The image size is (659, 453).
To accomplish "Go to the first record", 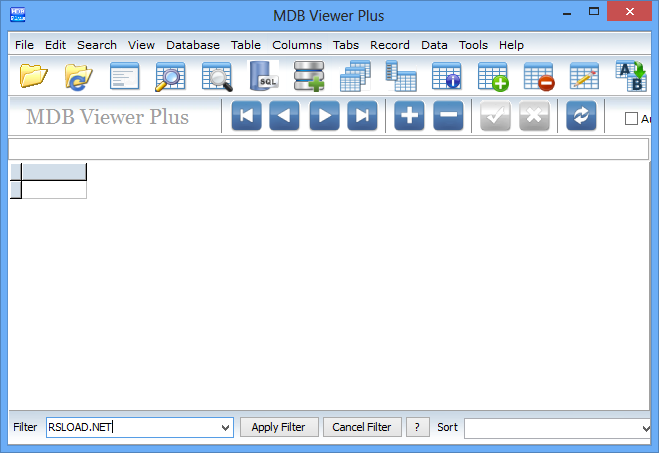I will pyautogui.click(x=247, y=116).
